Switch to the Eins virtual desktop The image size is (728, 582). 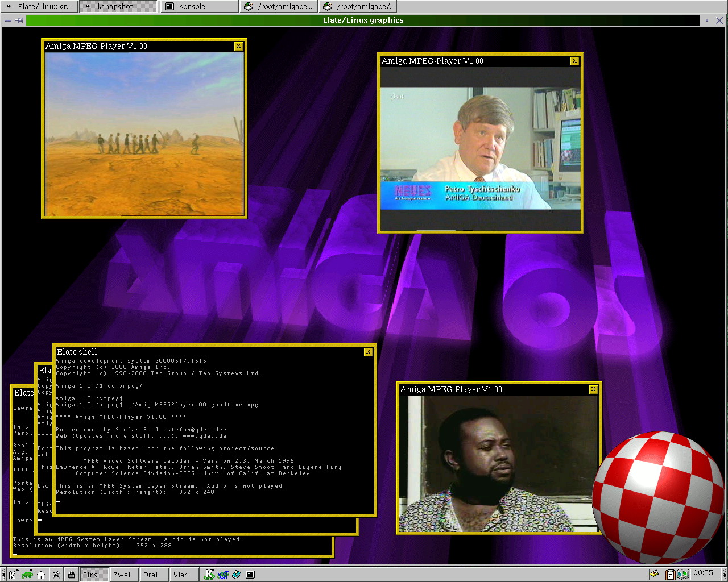(x=94, y=575)
